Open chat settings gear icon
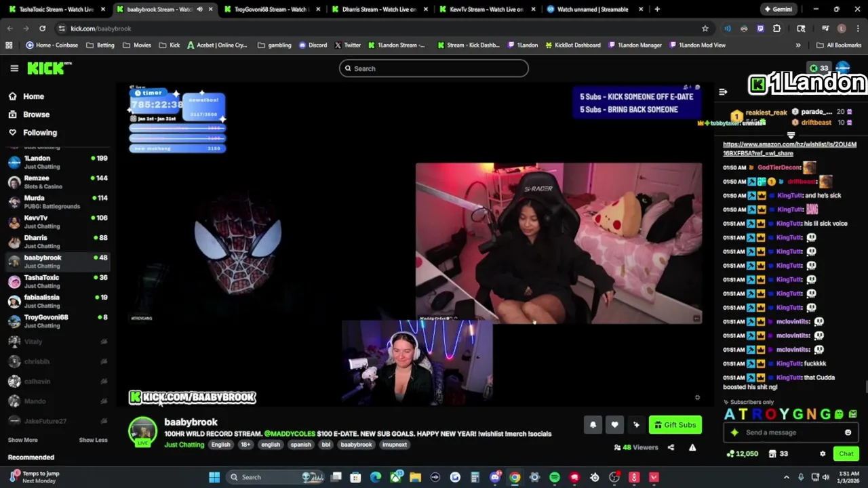The height and width of the screenshot is (488, 868). pos(823,453)
